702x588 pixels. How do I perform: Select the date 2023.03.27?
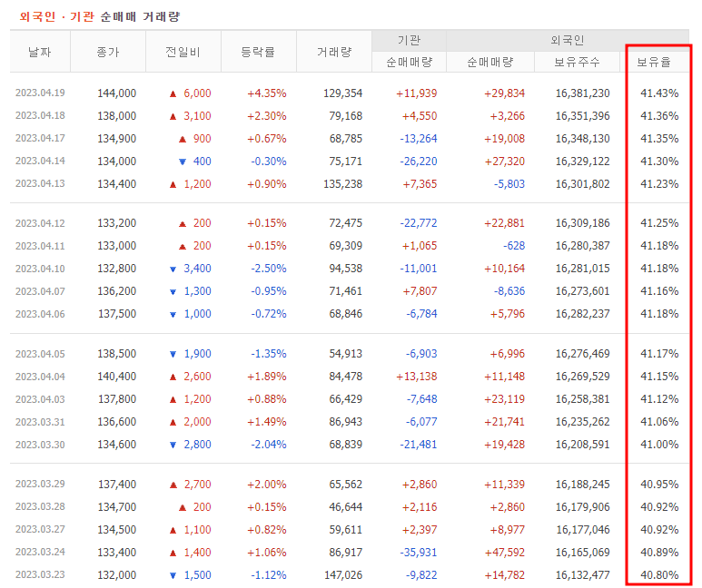pyautogui.click(x=40, y=529)
